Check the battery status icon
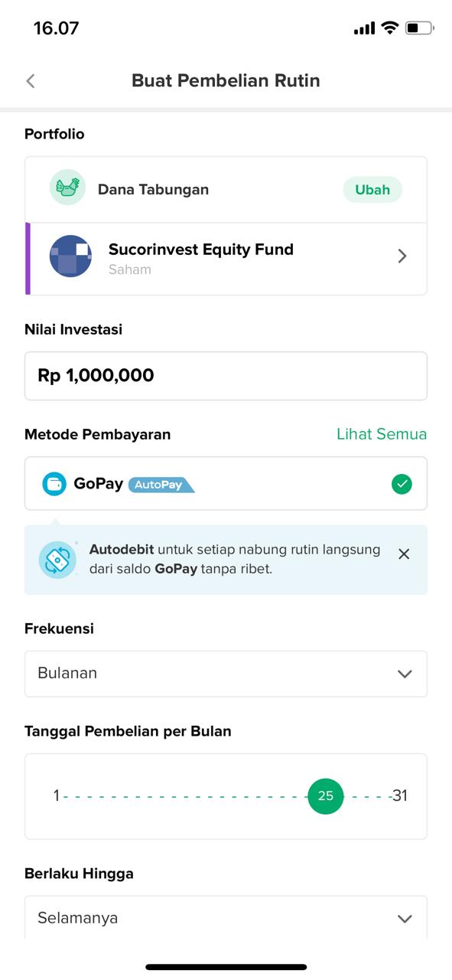The height and width of the screenshot is (980, 452). click(x=418, y=28)
